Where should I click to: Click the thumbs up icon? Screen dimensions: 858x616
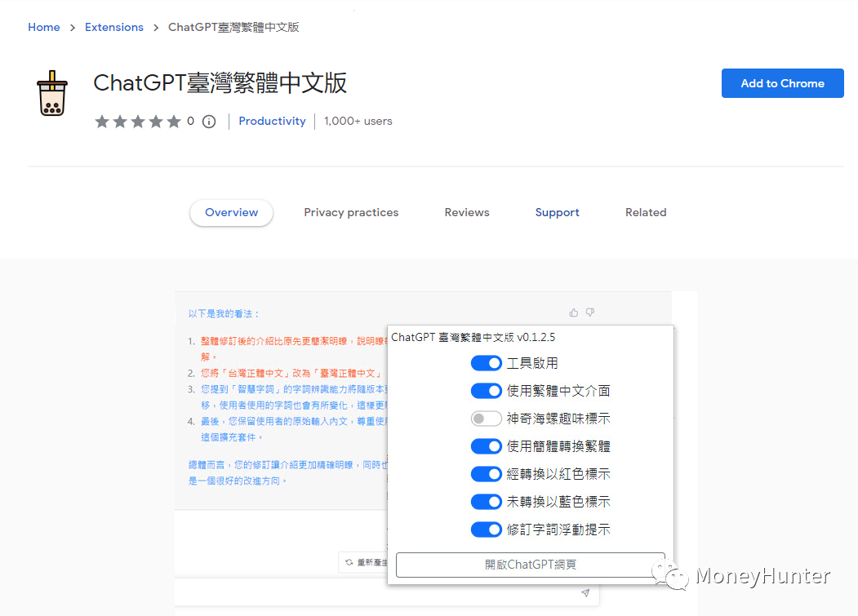573,312
